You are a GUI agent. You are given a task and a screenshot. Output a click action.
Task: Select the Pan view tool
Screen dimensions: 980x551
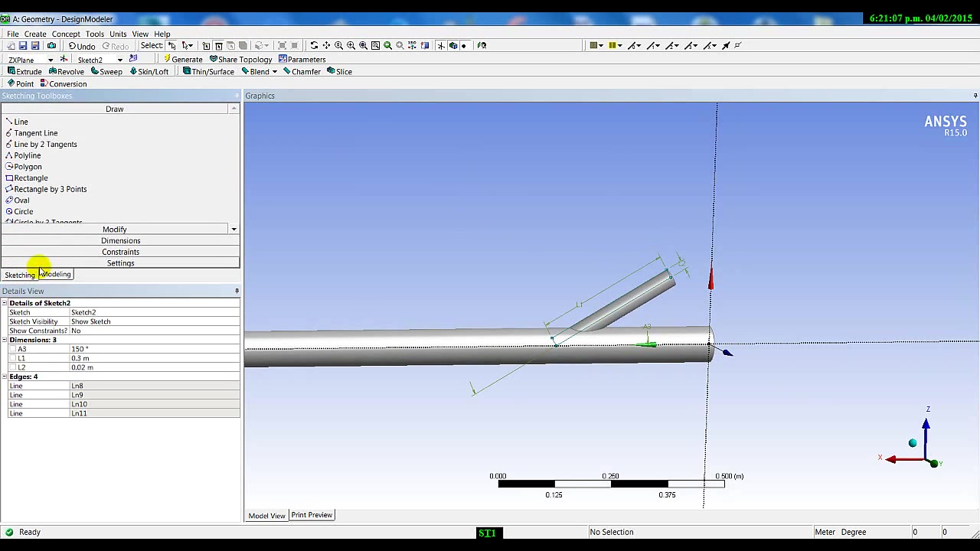[326, 46]
